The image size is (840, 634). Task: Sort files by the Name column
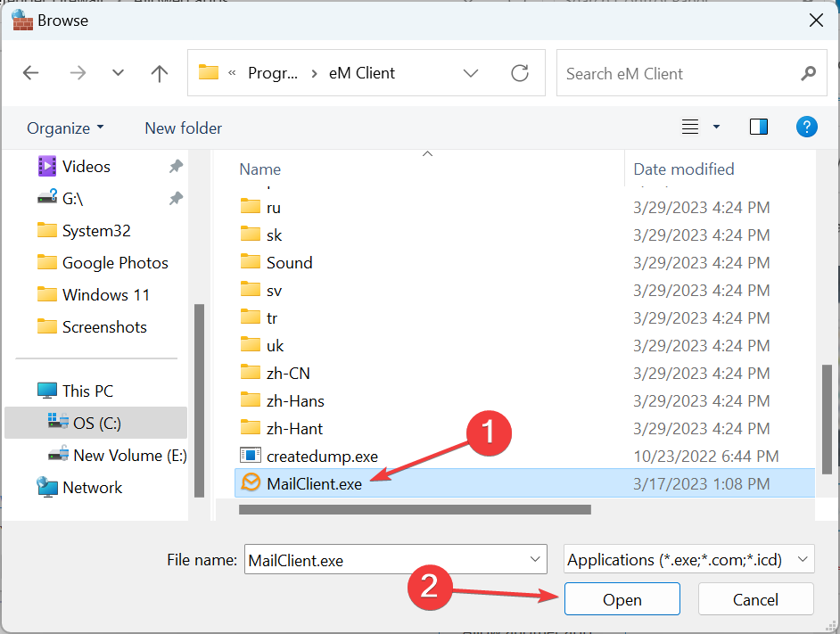(x=260, y=169)
